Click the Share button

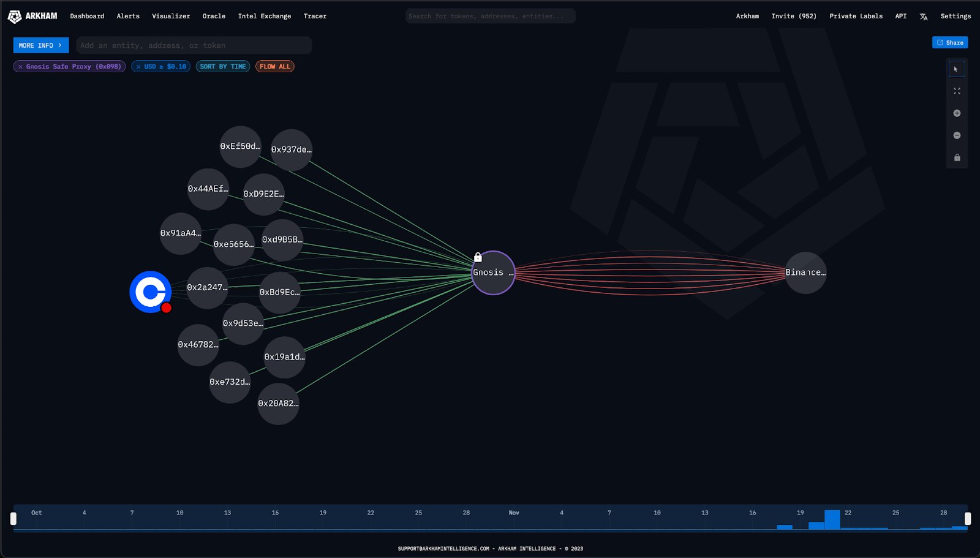pos(950,43)
